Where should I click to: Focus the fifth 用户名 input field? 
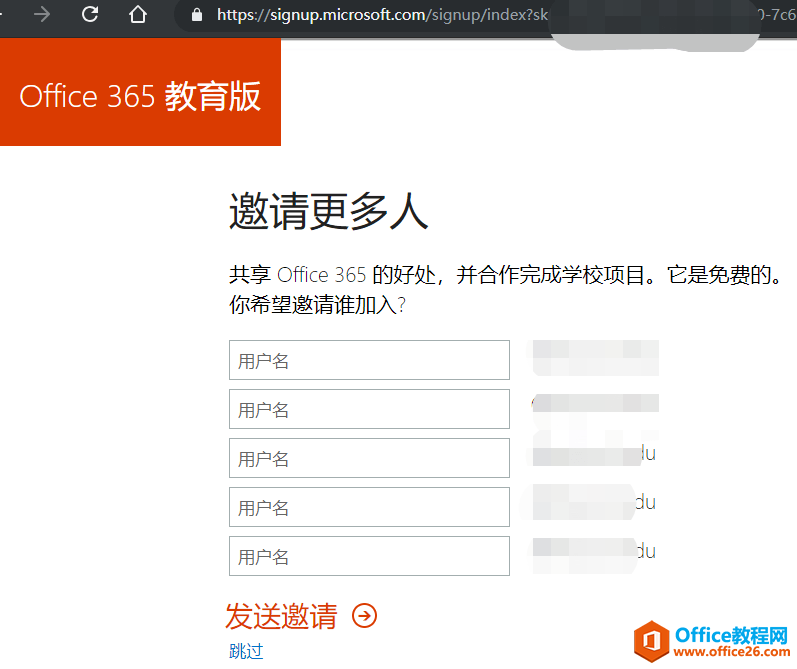[369, 556]
